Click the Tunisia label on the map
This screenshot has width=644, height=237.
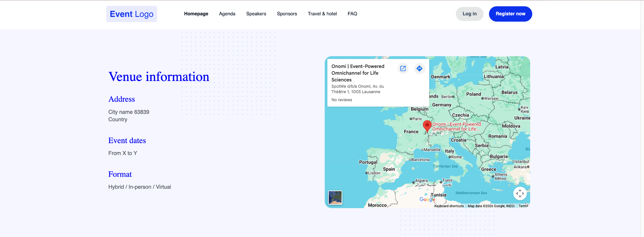pos(439,195)
